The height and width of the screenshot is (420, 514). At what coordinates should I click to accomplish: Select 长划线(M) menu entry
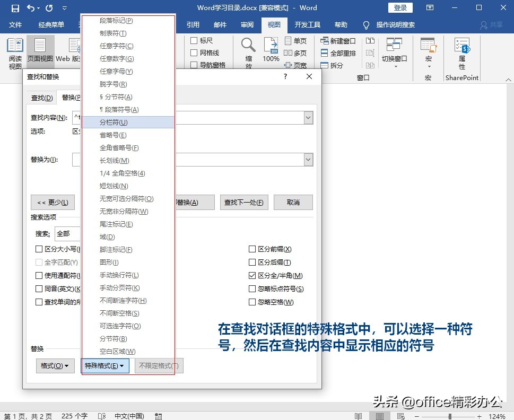click(128, 160)
